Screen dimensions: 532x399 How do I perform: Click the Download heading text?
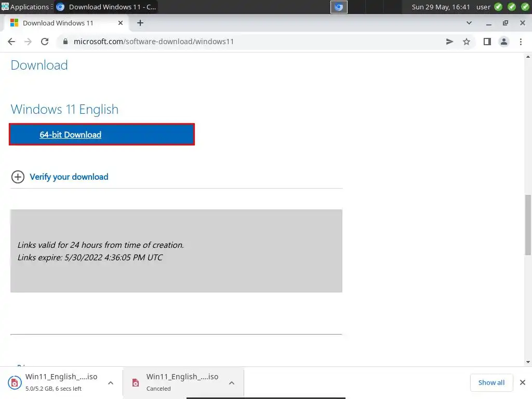(39, 65)
